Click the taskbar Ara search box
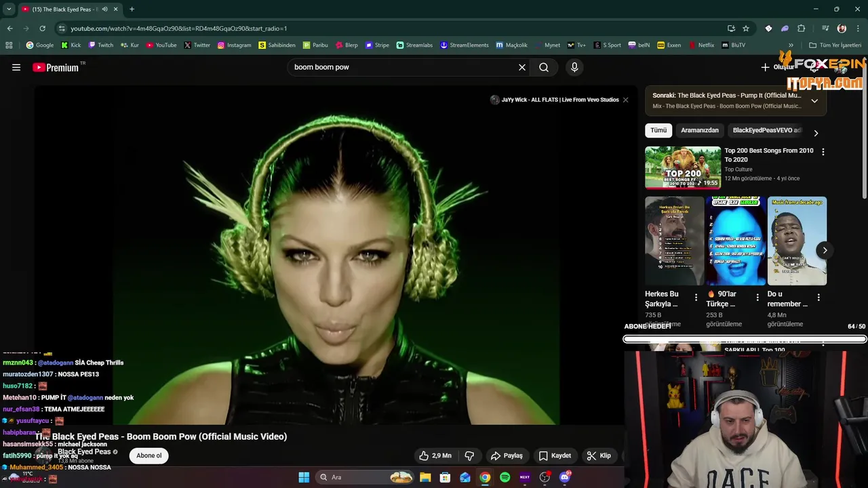The height and width of the screenshot is (488, 868). tap(364, 477)
